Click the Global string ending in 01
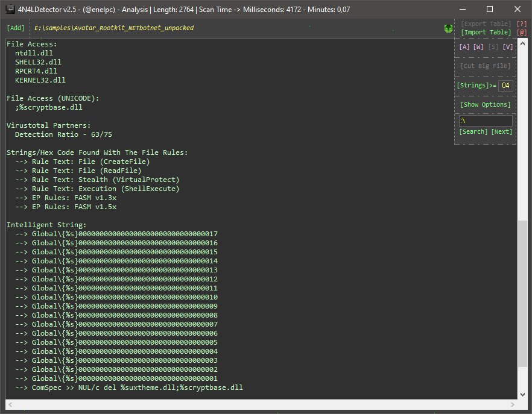Image resolution: width=532 pixels, height=414 pixels. pyautogui.click(x=116, y=378)
